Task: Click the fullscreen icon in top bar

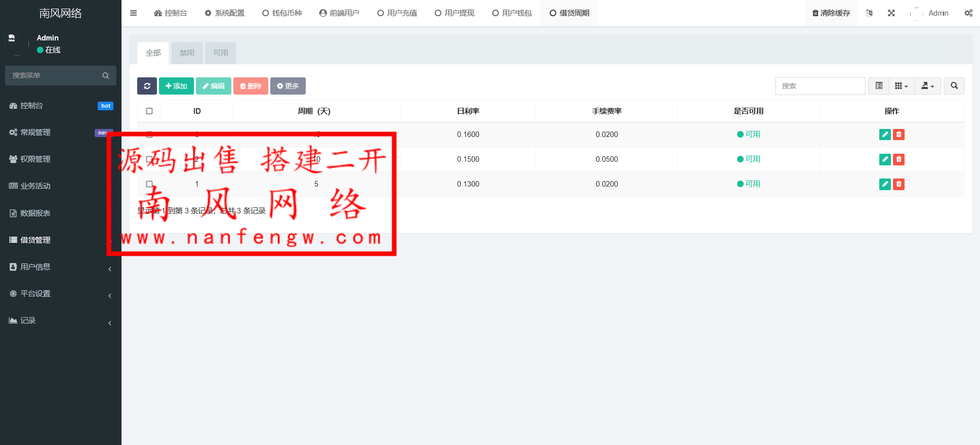Action: coord(891,13)
